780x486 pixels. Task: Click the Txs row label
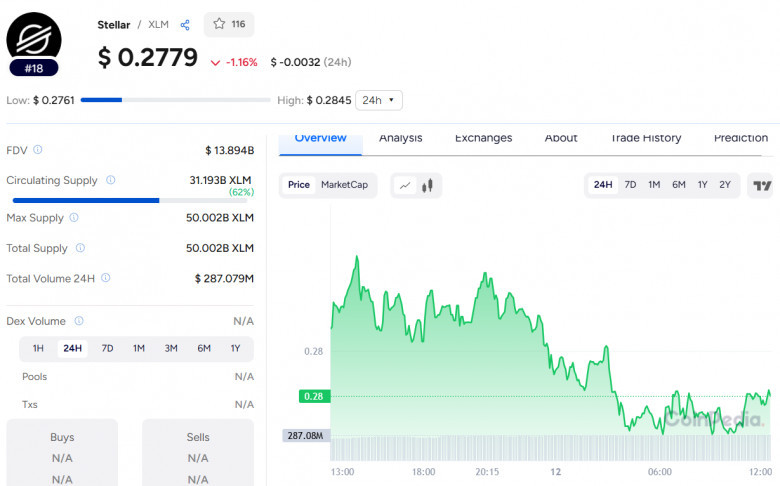tap(30, 404)
